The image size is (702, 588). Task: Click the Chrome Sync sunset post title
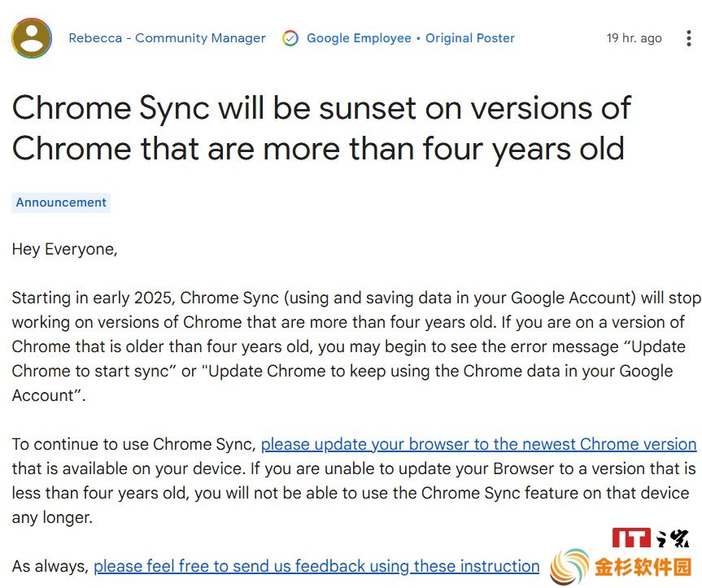coord(321,128)
